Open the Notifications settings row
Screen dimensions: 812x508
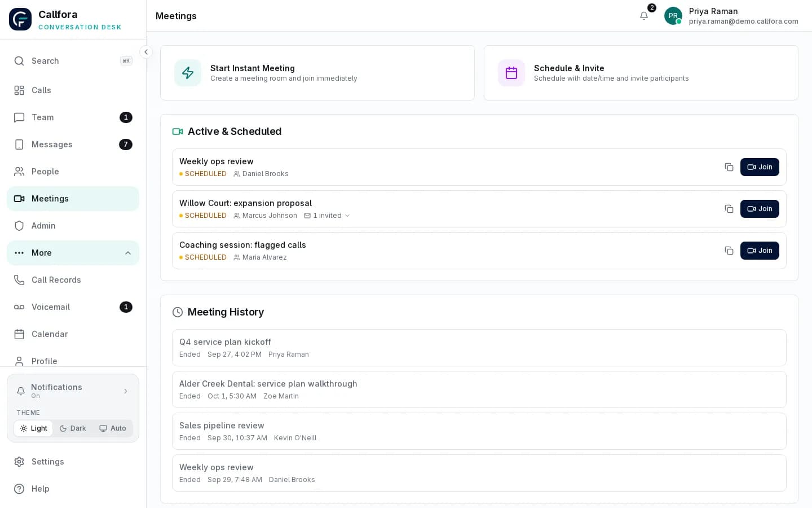click(x=73, y=391)
